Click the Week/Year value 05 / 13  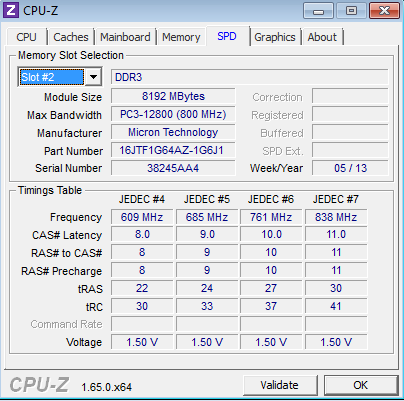[350, 168]
